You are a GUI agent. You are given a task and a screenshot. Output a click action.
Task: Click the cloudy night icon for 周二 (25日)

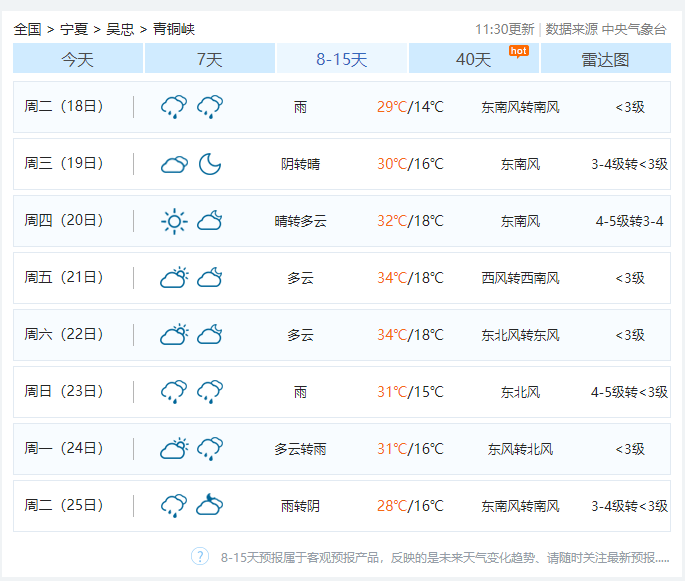209,506
